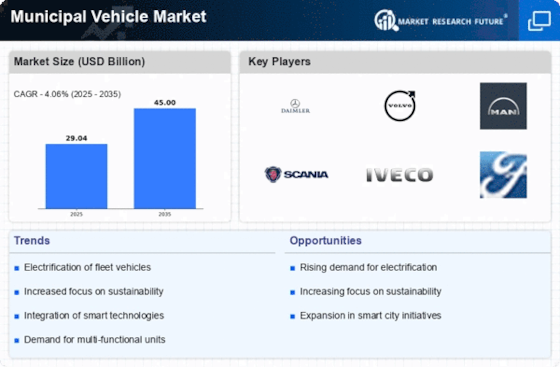
Task: Click the Trends heading
Action: coord(32,241)
